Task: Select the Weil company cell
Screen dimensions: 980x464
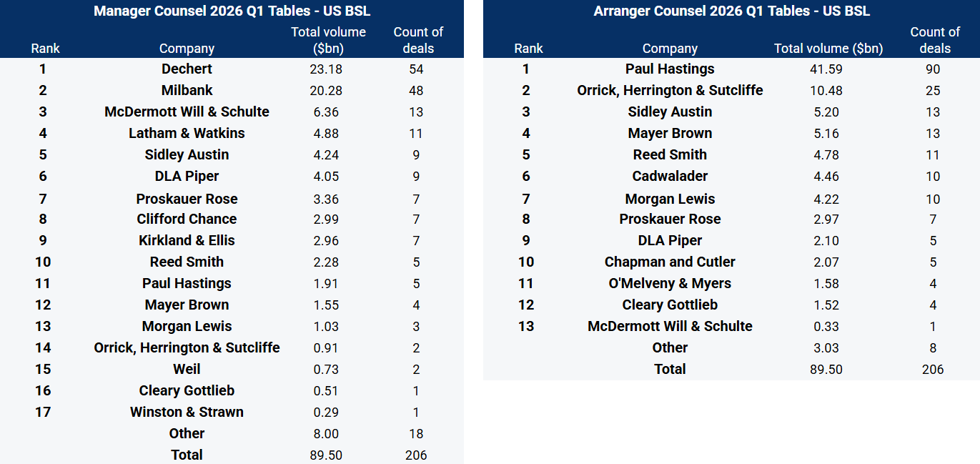Action: (x=187, y=370)
